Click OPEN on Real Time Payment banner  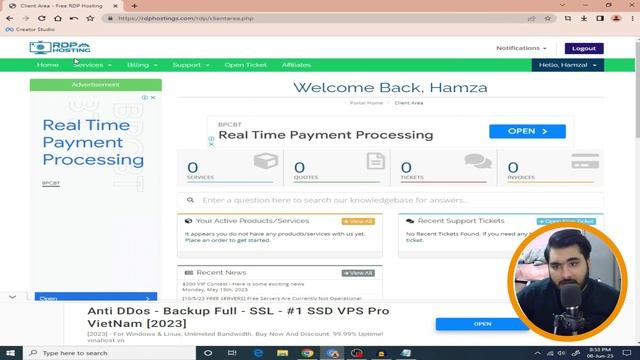527,131
